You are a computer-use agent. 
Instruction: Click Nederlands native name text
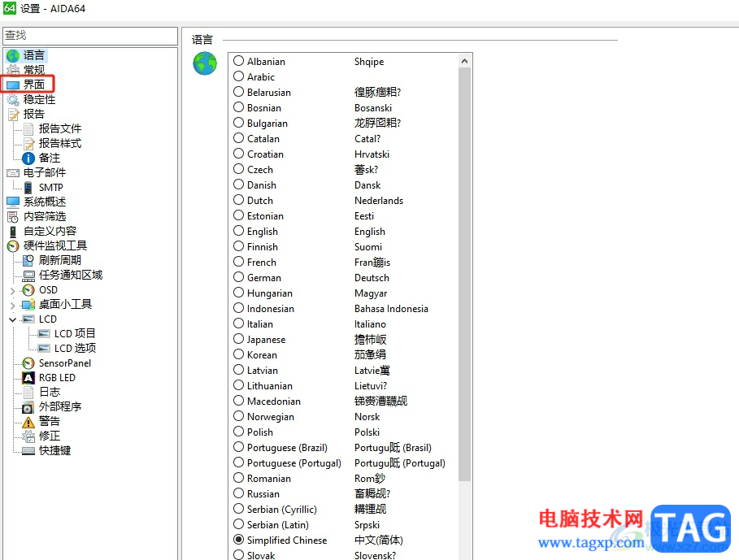pyautogui.click(x=379, y=201)
